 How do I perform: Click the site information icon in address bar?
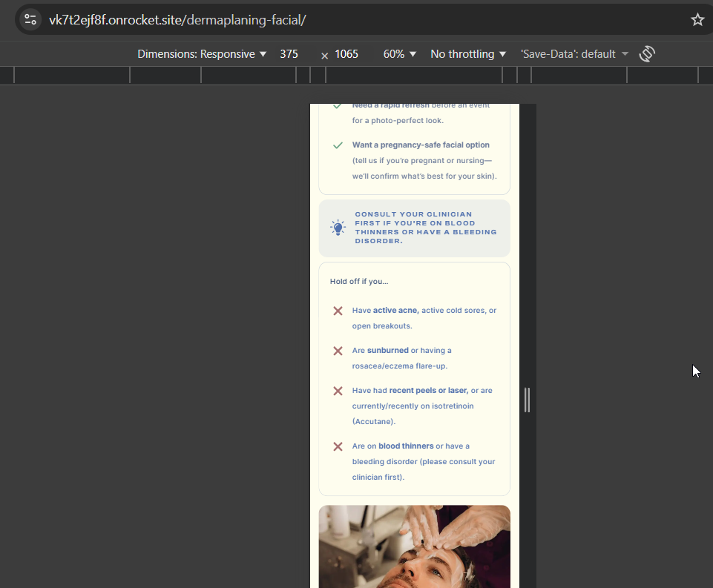[30, 19]
